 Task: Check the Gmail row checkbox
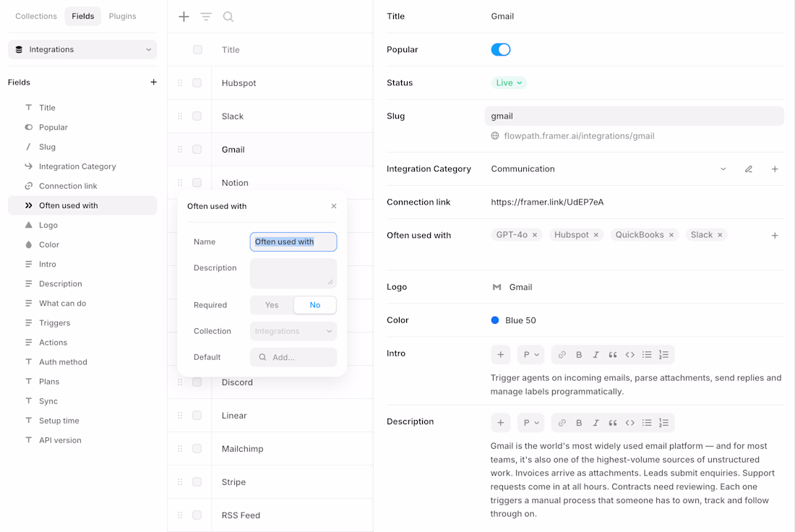(197, 149)
